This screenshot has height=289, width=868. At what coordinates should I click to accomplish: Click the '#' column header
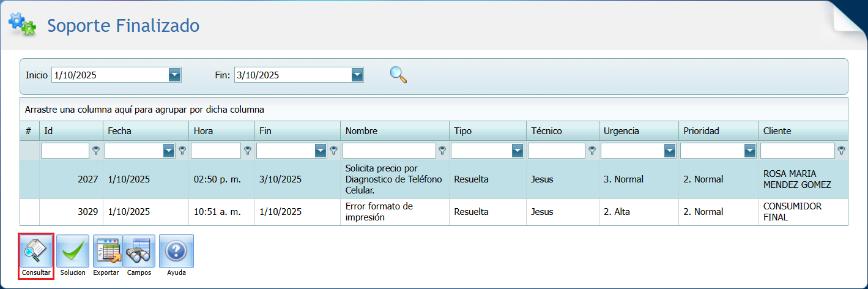tap(29, 131)
